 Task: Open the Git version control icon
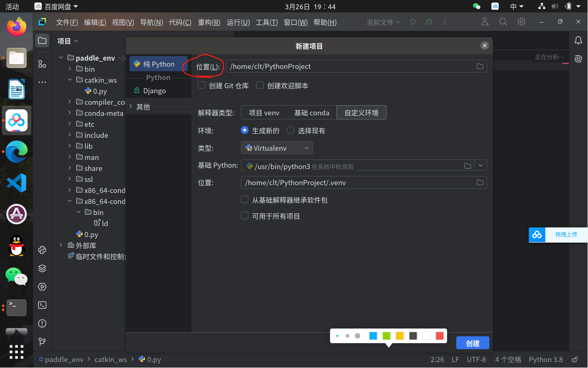42,342
